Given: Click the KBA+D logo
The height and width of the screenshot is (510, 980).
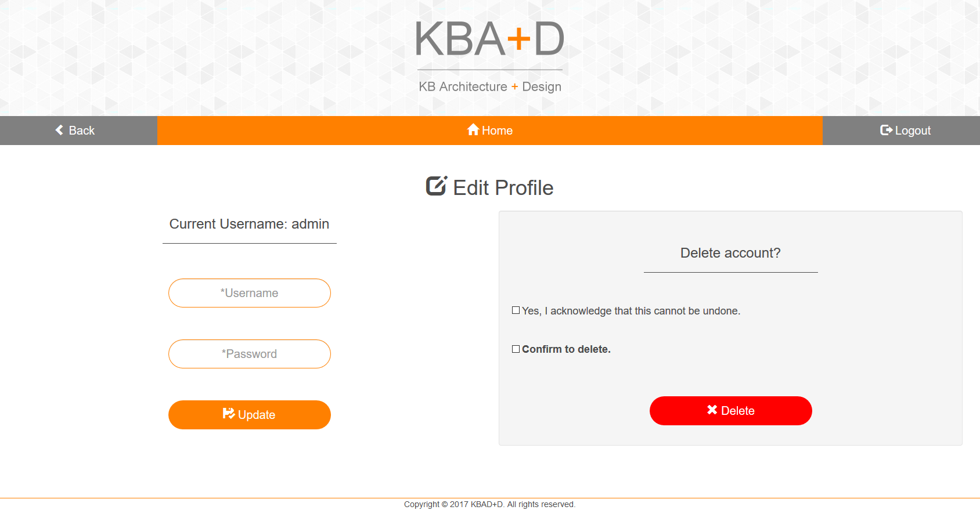Looking at the screenshot, I should (x=490, y=39).
